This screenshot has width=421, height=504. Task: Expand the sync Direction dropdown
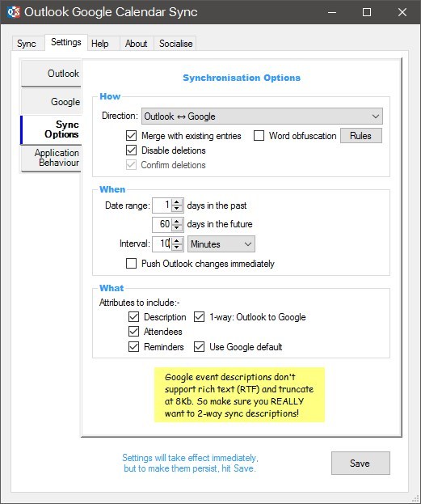[x=262, y=116]
